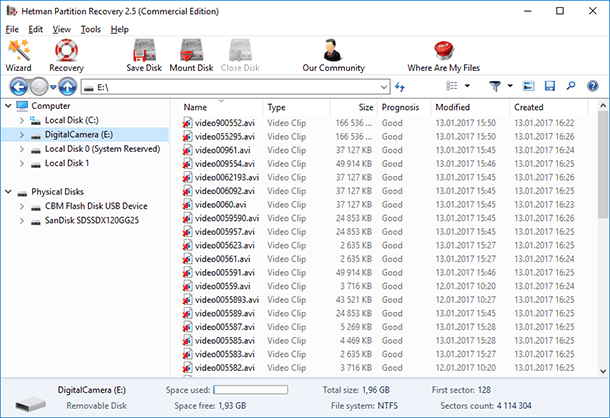Select video0059590.avi file

coord(227,218)
